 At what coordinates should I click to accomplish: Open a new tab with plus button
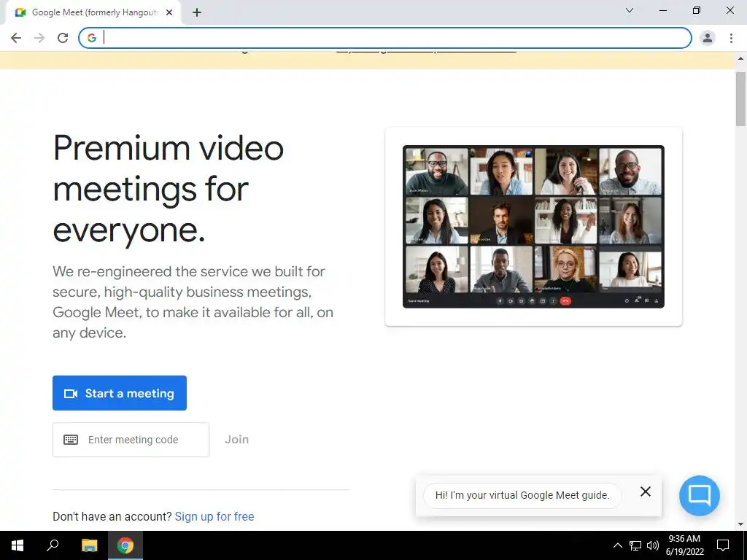point(197,13)
